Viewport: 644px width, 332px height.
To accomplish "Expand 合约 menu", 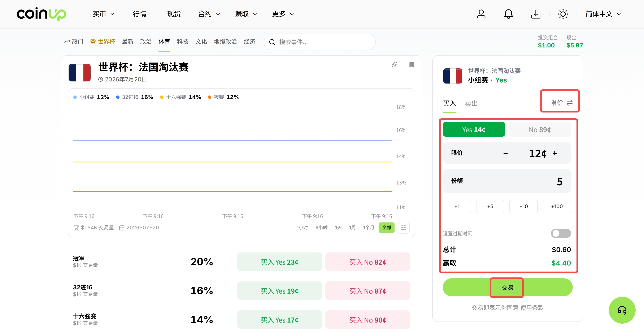I will pyautogui.click(x=209, y=14).
